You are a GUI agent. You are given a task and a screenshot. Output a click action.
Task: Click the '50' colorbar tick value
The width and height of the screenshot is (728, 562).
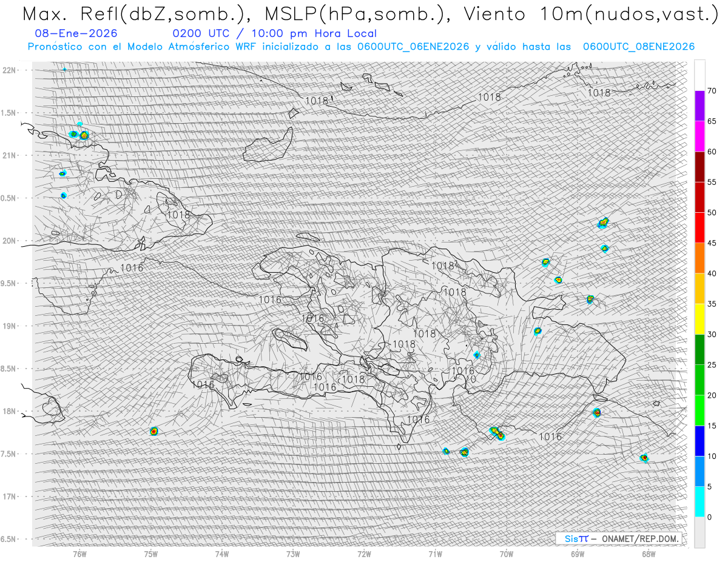pyautogui.click(x=712, y=213)
